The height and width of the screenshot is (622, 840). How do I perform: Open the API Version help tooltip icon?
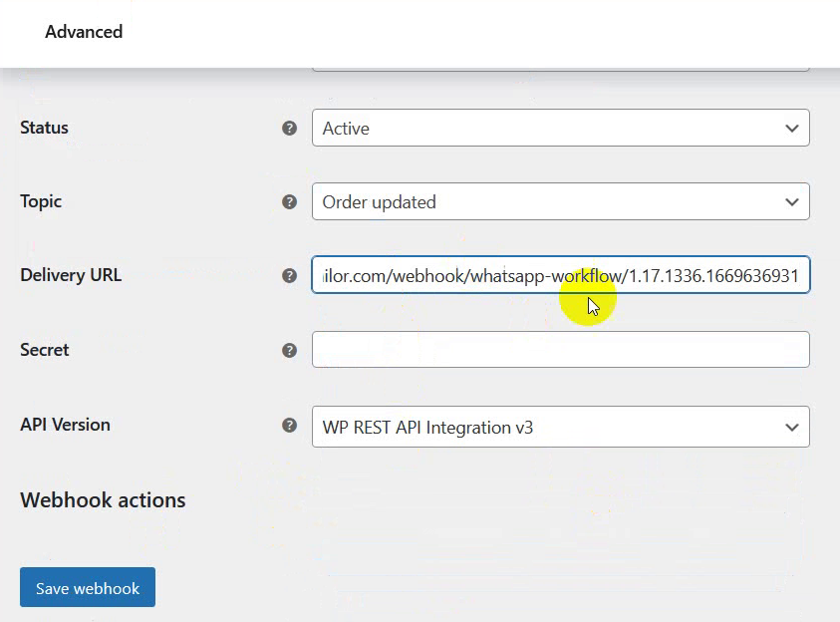click(289, 426)
